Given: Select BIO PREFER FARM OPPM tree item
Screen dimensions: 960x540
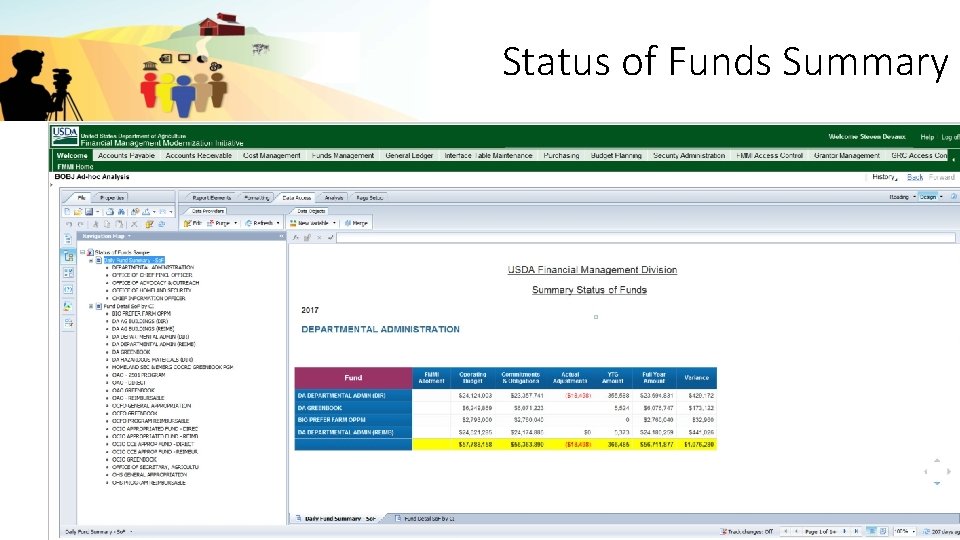Looking at the screenshot, I should (x=141, y=313).
